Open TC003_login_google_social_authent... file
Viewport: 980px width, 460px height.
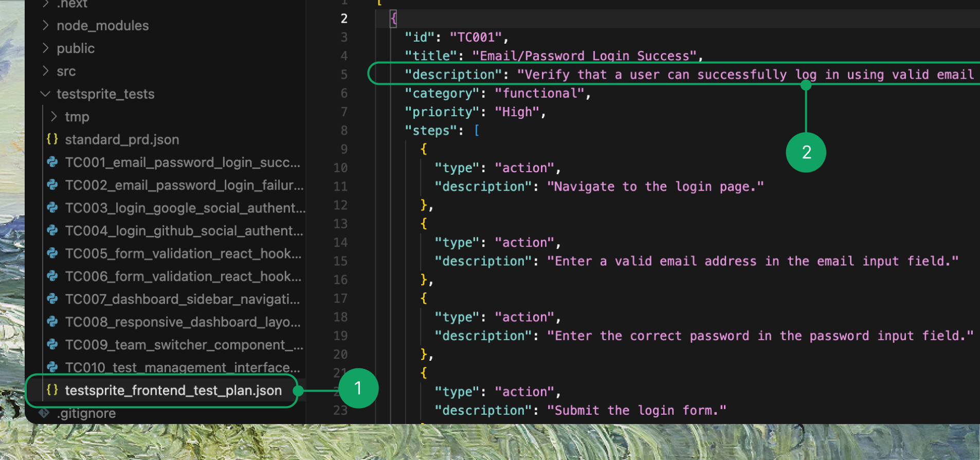[185, 208]
